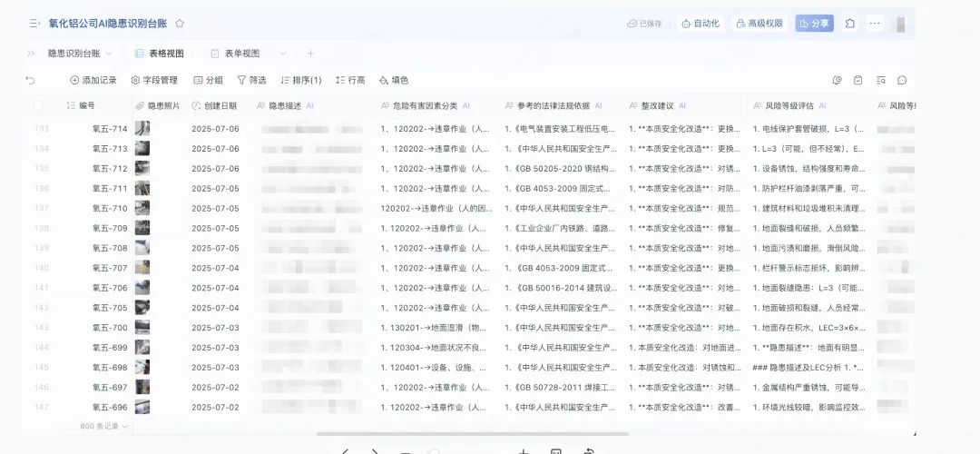The image size is (980, 454).
Task: Click the AI badge on 参考的法律法规依据 column
Action: point(598,106)
